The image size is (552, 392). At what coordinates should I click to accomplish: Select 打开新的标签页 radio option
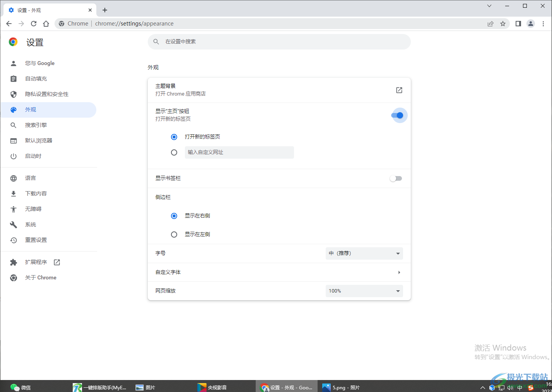(x=174, y=137)
